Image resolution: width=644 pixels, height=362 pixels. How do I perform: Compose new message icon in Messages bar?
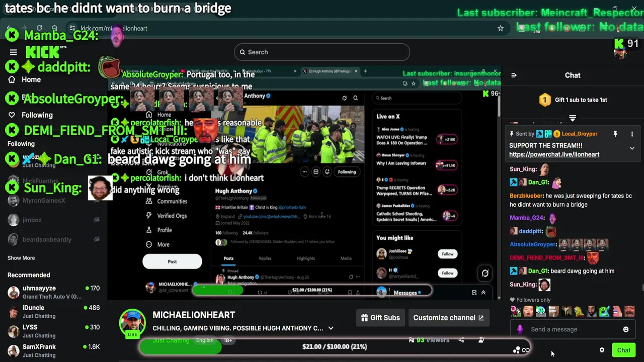[474, 293]
